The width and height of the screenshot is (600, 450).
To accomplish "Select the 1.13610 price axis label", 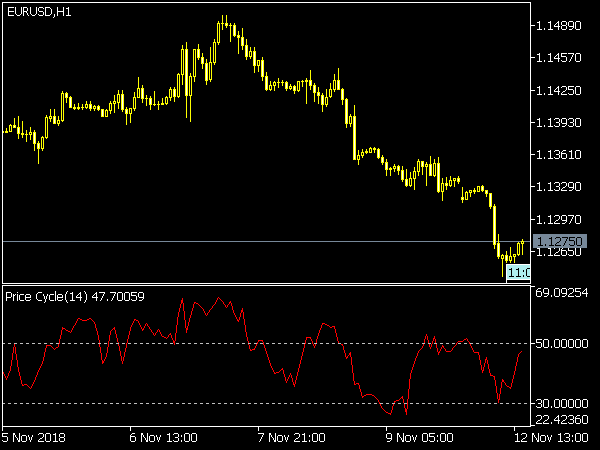I will tap(559, 155).
